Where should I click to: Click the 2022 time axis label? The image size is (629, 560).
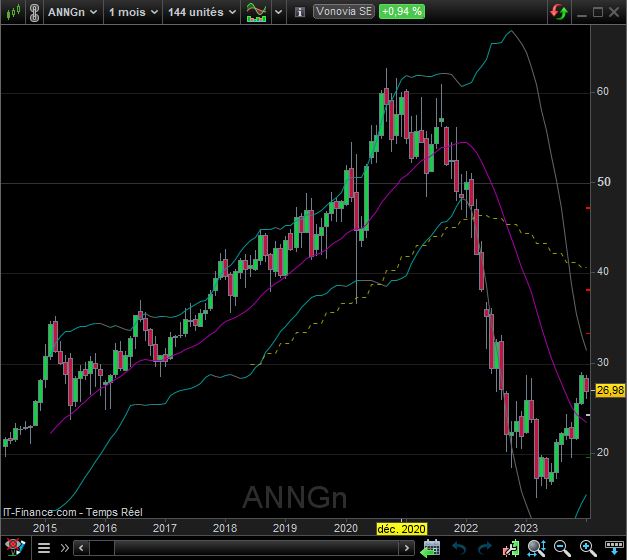(x=466, y=529)
